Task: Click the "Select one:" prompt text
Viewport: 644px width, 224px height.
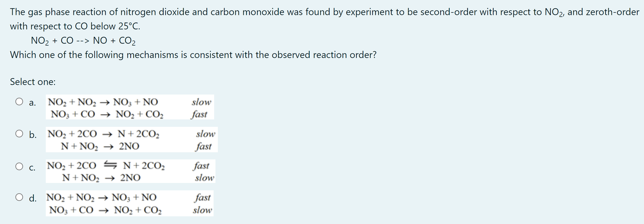Action: tap(33, 82)
